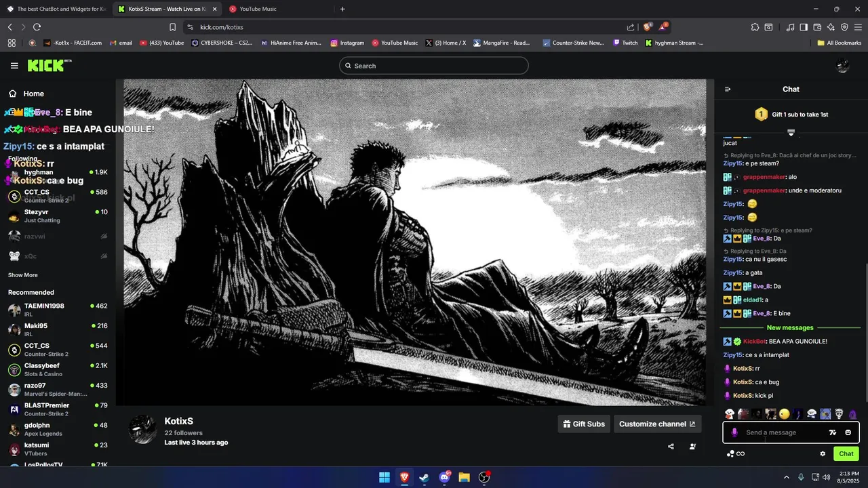Viewport: 868px width, 488px height.
Task: Open the tab apps grid in bookmarks bar
Action: coord(12,43)
